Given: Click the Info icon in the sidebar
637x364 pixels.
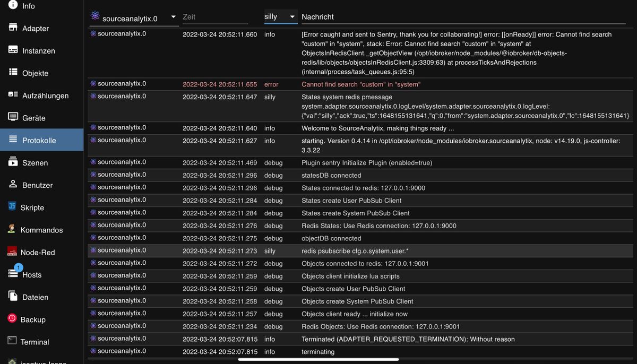Looking at the screenshot, I should coord(13,4).
